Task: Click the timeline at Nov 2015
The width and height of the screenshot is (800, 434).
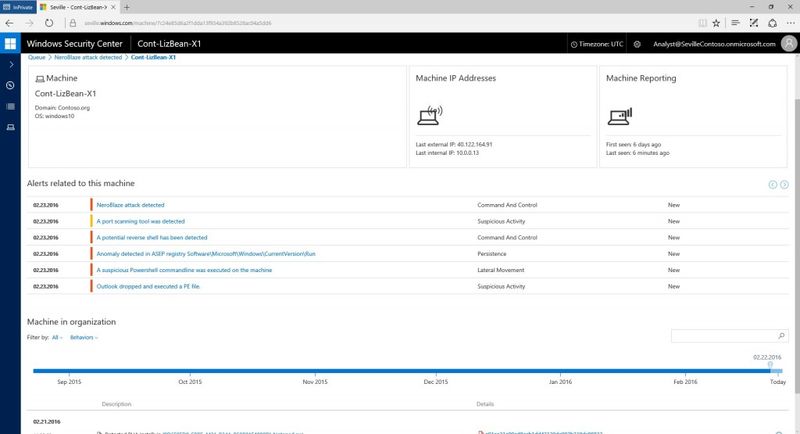Action: (x=315, y=381)
